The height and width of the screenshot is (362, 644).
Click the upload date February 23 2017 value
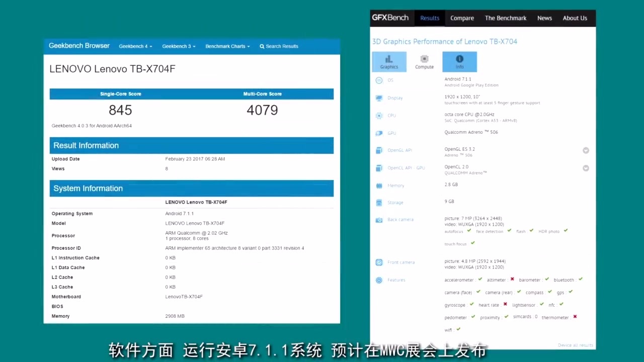coord(195,159)
